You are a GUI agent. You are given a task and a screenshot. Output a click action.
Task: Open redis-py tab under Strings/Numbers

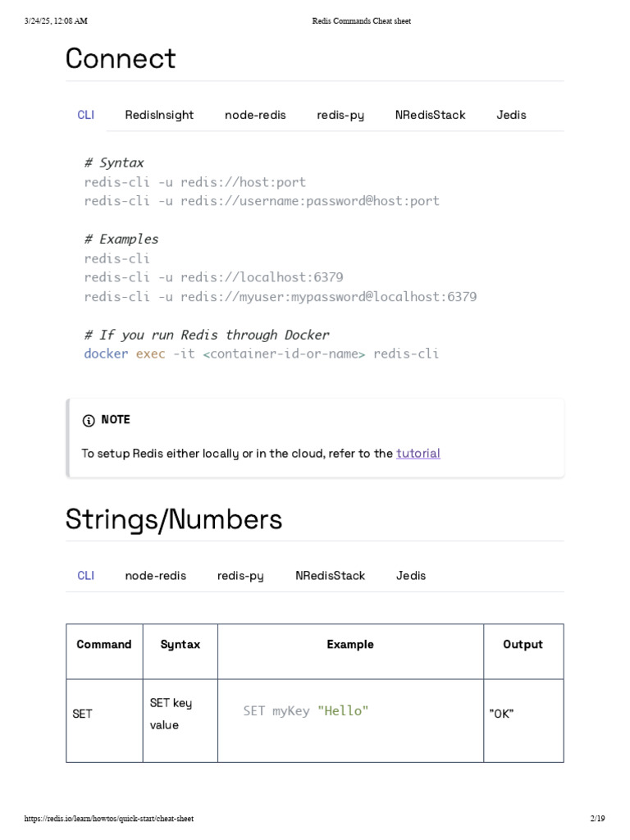(x=240, y=576)
